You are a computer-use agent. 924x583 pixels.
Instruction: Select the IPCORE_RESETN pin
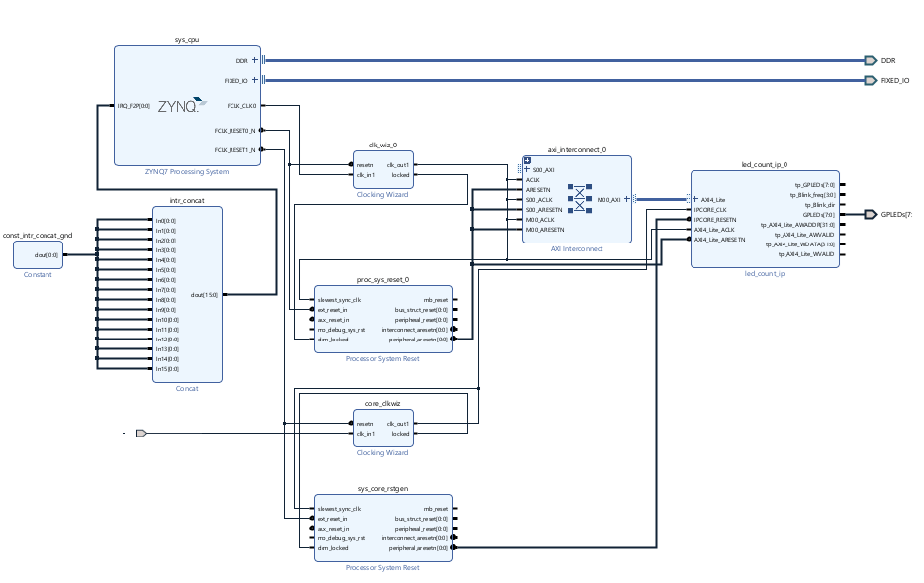pyautogui.click(x=715, y=220)
